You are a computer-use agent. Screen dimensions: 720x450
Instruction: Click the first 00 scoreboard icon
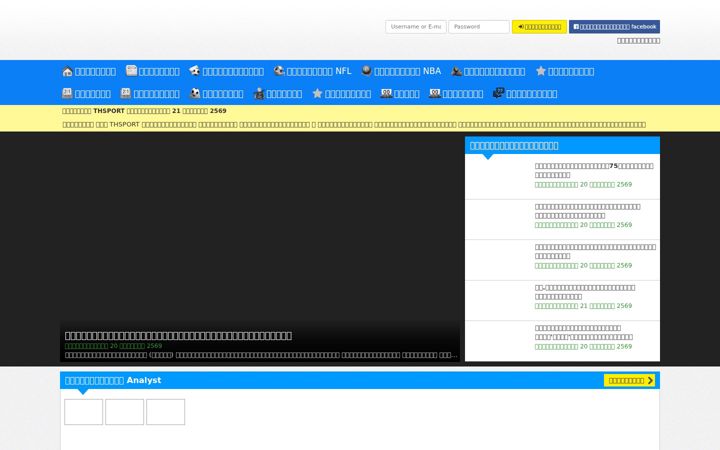[x=386, y=93]
